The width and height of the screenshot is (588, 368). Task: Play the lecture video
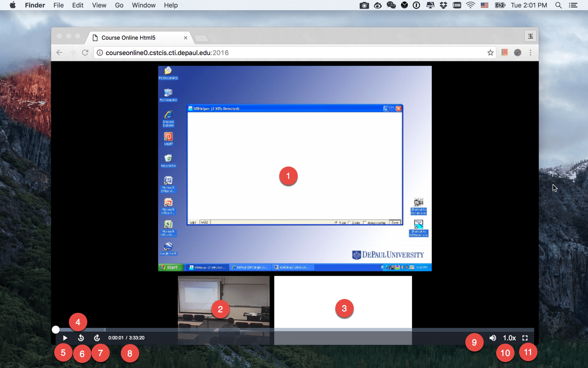tap(65, 338)
